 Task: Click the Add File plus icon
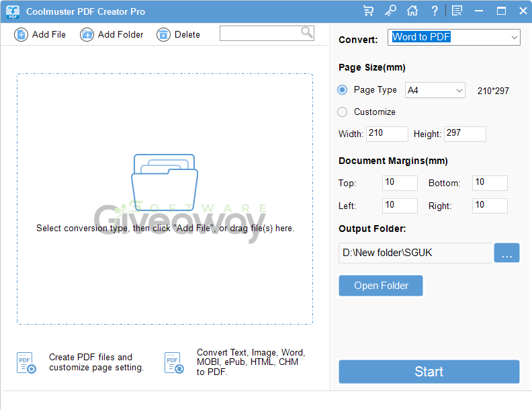[x=21, y=35]
